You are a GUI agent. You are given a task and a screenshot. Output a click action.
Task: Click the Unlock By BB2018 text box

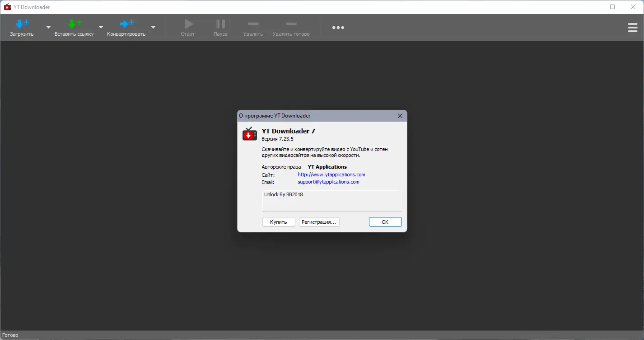tap(332, 201)
